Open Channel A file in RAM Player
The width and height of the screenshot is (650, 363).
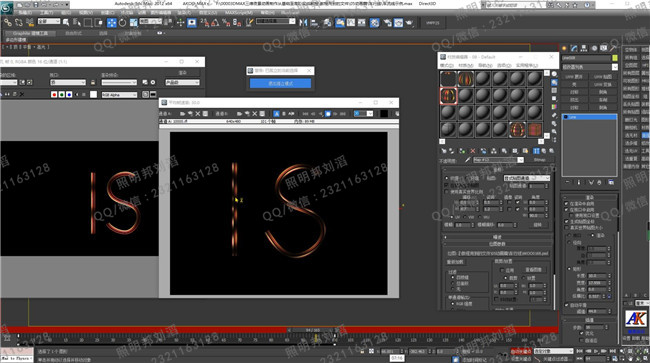[182, 114]
